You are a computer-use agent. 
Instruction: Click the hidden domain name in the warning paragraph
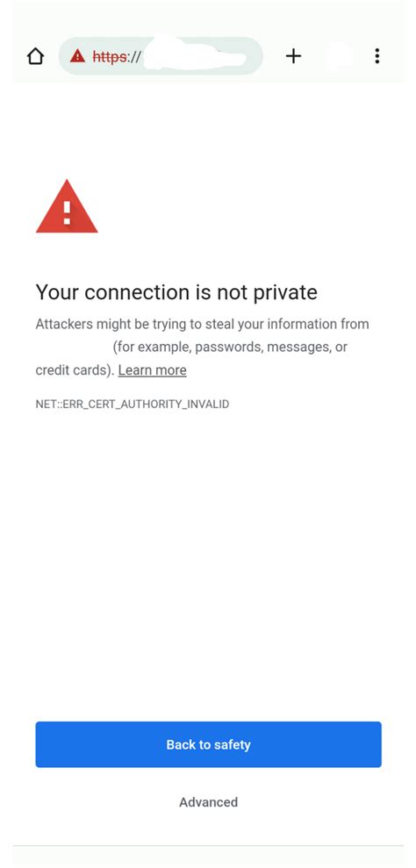pyautogui.click(x=73, y=347)
